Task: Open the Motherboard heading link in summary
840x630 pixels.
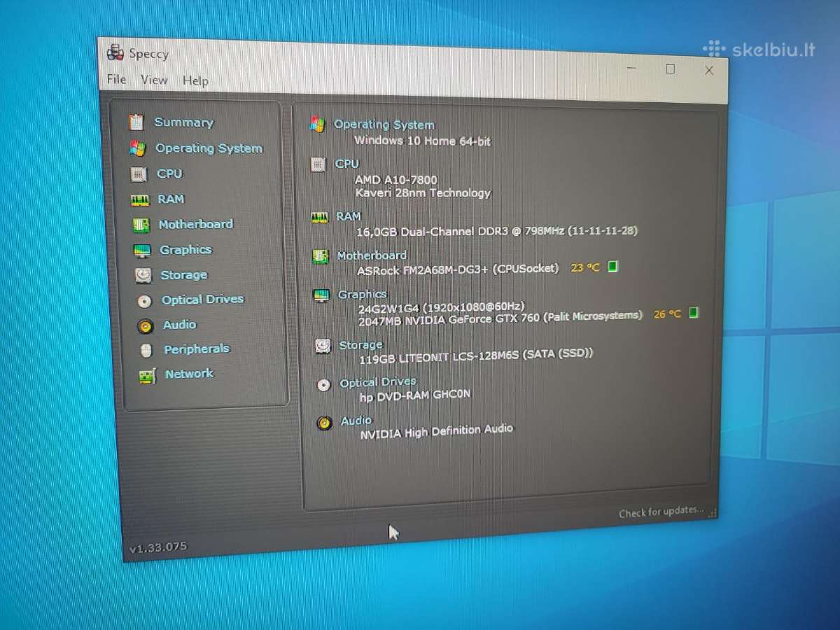Action: point(372,255)
